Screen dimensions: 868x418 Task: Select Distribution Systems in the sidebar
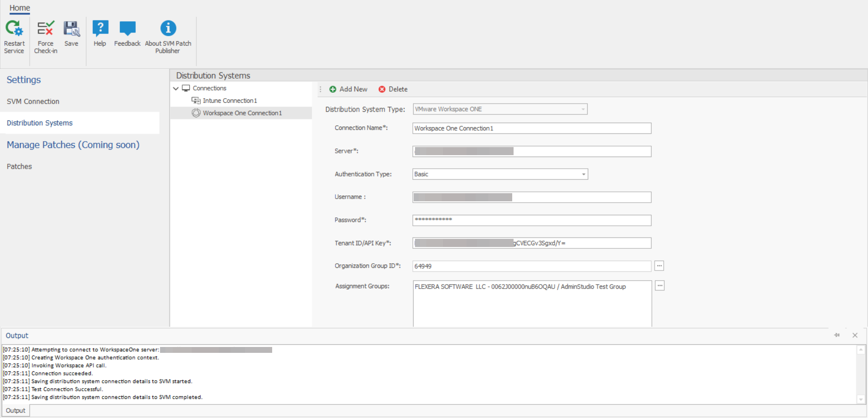click(80, 123)
